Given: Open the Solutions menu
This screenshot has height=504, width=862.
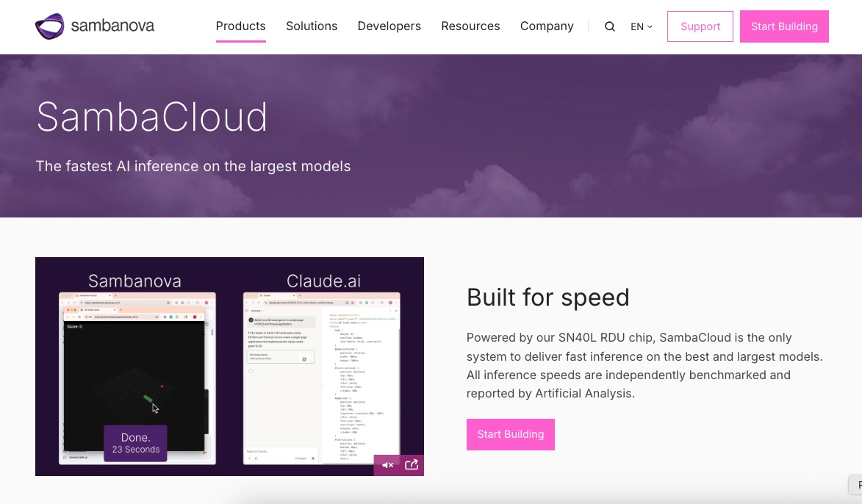Looking at the screenshot, I should (x=312, y=26).
